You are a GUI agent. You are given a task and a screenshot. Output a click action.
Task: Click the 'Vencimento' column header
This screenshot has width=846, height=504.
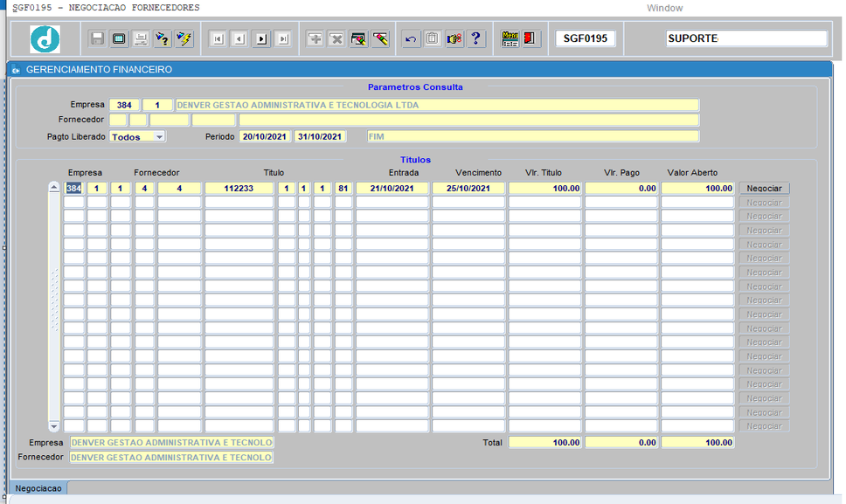pyautogui.click(x=479, y=173)
